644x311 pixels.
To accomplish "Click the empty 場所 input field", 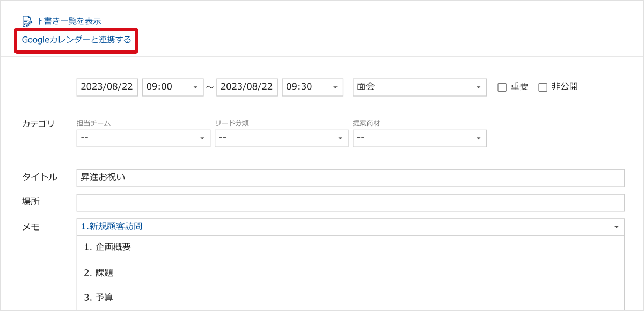I will click(350, 203).
